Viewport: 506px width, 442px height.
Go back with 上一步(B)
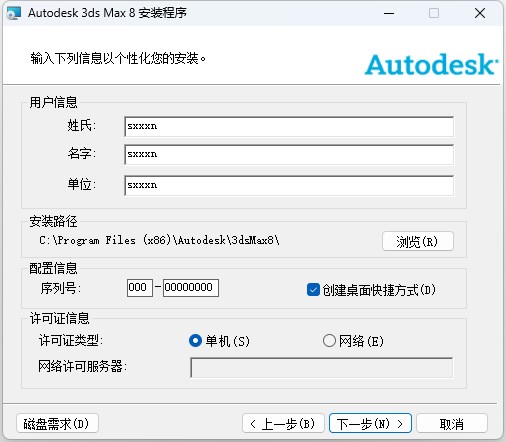[x=283, y=423]
